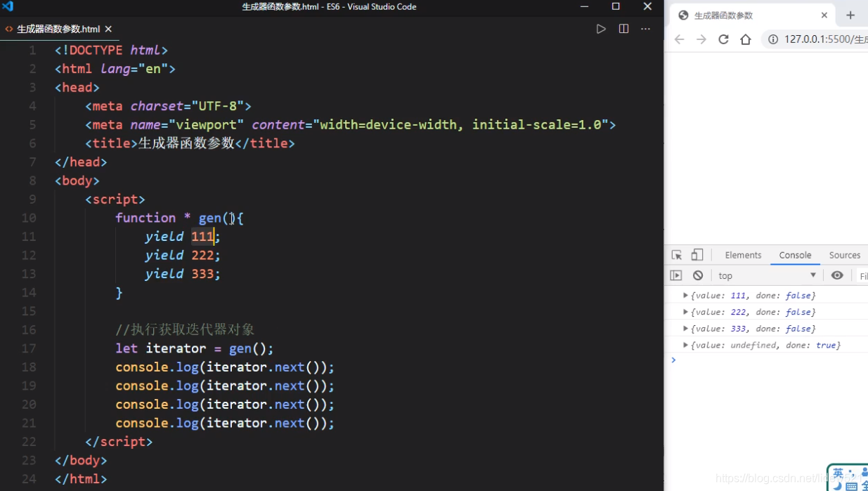Run the code with play icon

click(601, 29)
